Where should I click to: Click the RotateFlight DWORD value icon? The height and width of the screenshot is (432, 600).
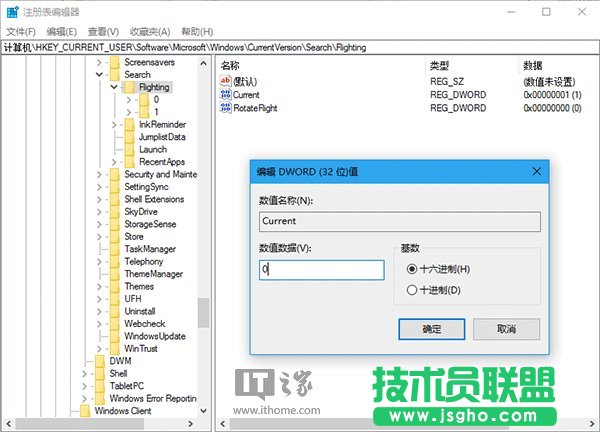pos(225,107)
